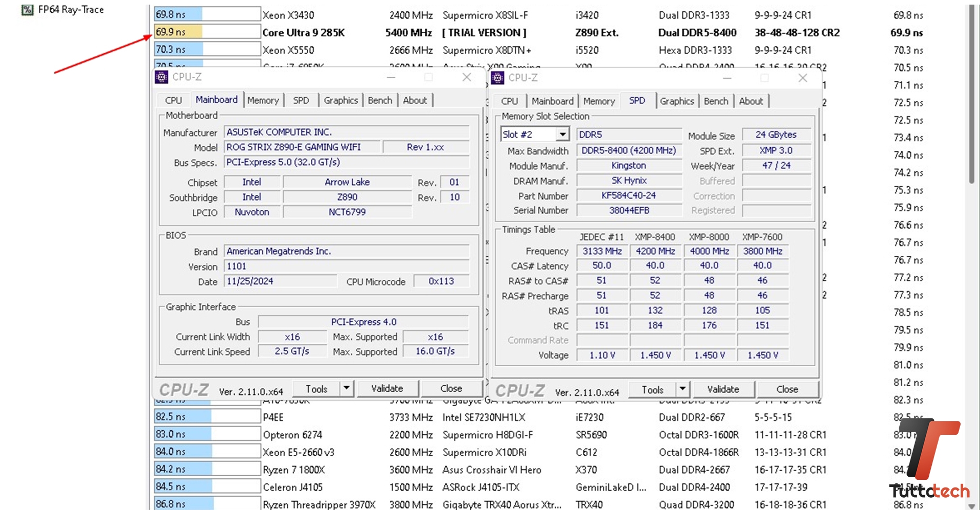The width and height of the screenshot is (980, 510).
Task: Click the CPU-Z icon in the left window's title bar
Action: pos(163,77)
